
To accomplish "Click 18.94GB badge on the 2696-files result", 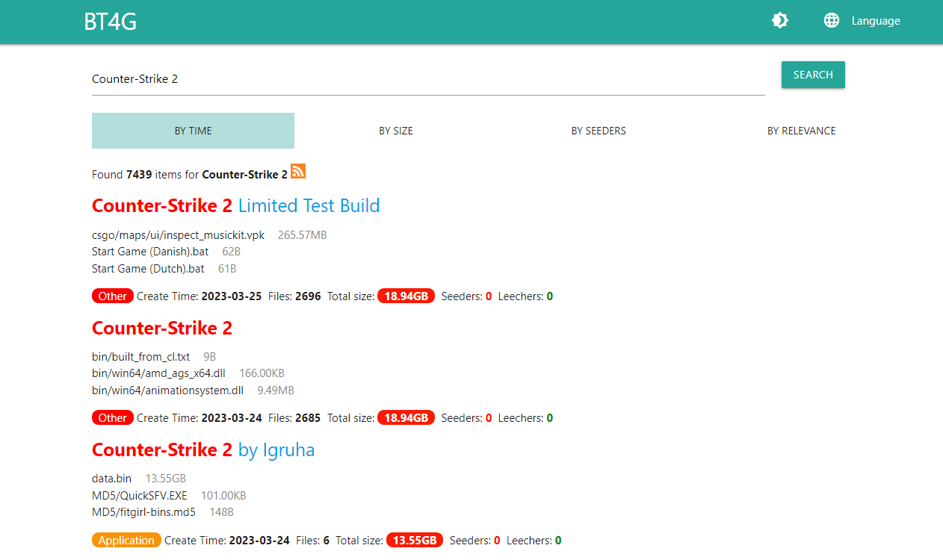I will click(406, 296).
